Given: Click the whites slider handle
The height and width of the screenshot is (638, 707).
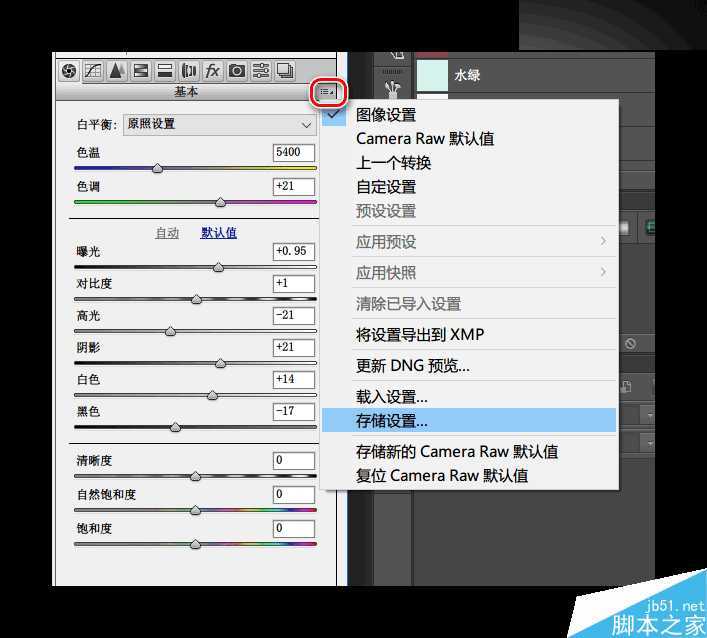Looking at the screenshot, I should point(212,396).
